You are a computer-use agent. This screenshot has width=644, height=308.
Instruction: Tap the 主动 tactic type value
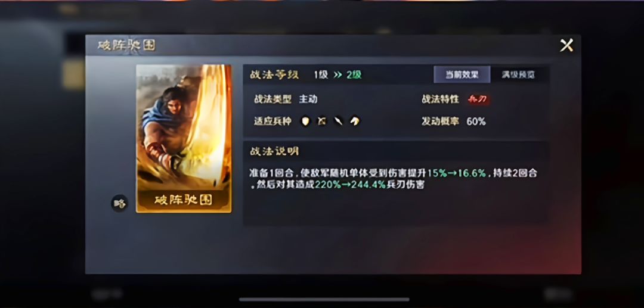click(x=308, y=99)
